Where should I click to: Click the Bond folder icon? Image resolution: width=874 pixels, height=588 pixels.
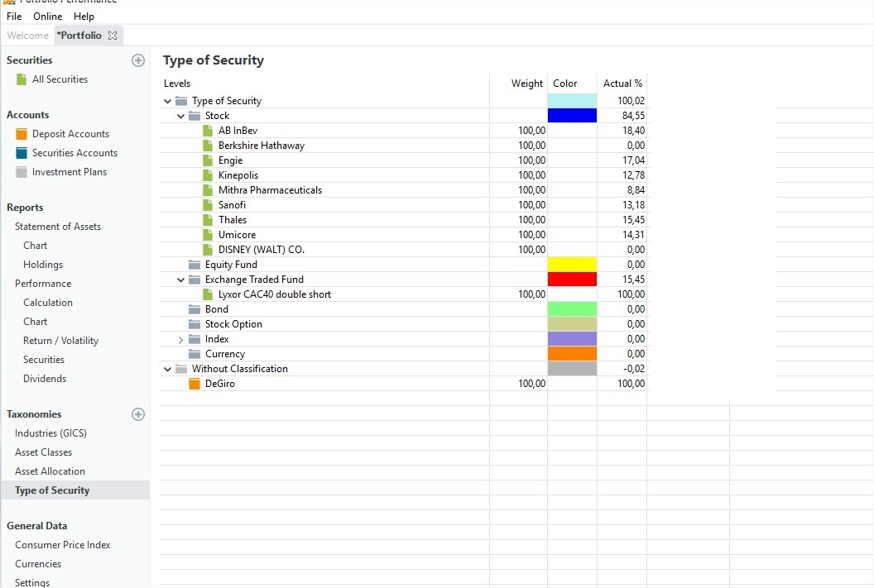(x=194, y=309)
